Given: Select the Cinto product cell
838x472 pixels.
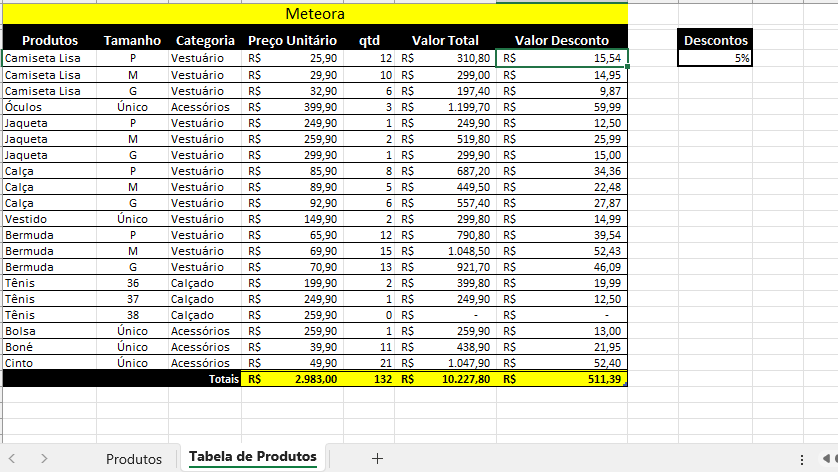Looking at the screenshot, I should point(50,363).
